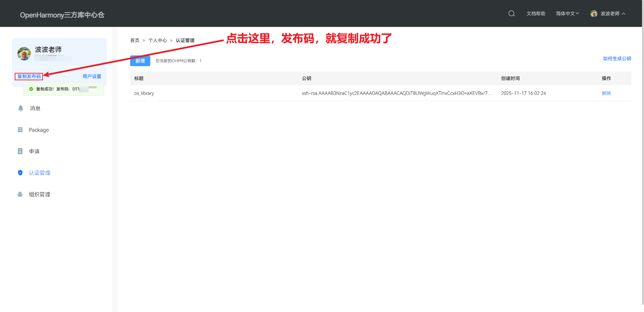Click the user avatar in top bar
644x312 pixels.
[x=594, y=13]
